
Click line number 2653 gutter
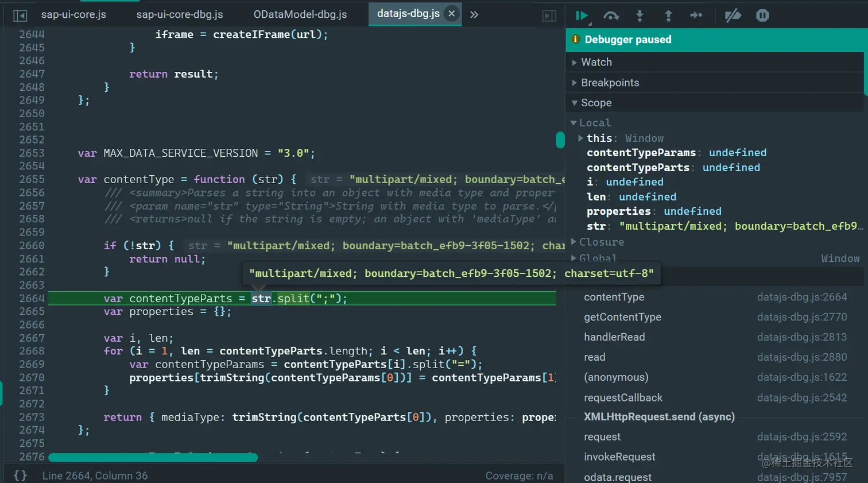click(x=32, y=153)
